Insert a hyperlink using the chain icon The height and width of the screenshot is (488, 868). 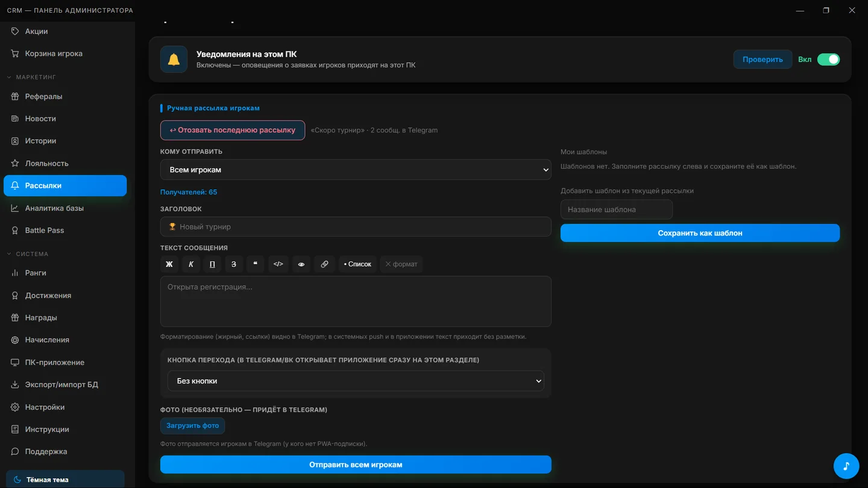point(324,264)
